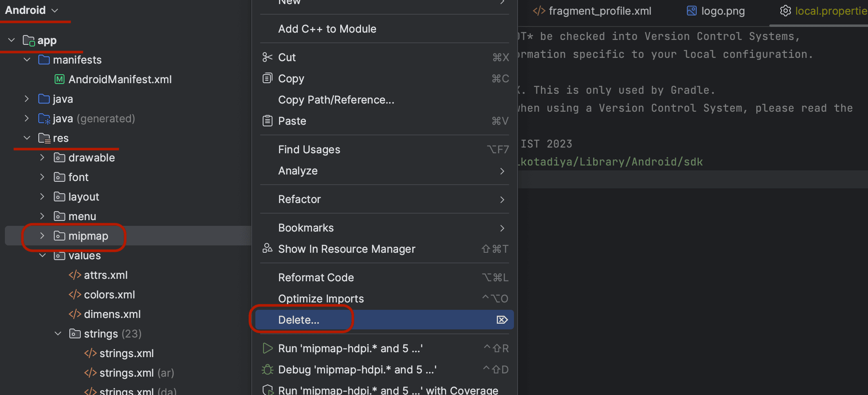
Task: Choose Find Usages in context menu
Action: (309, 150)
